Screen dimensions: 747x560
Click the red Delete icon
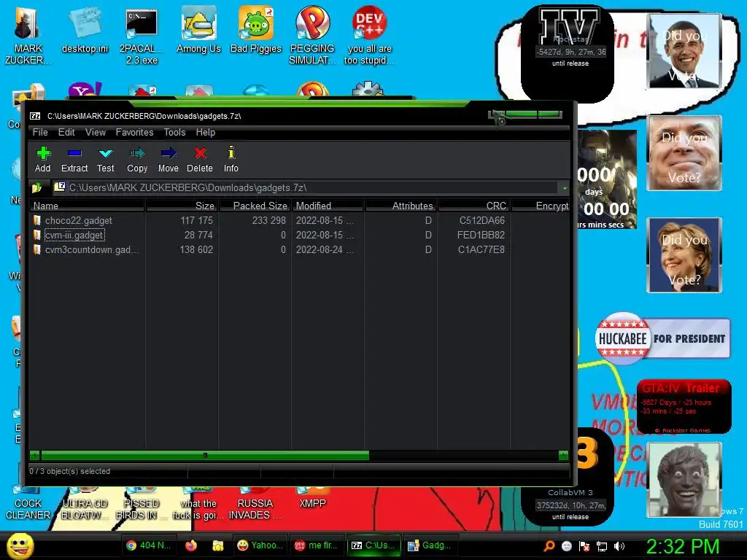pyautogui.click(x=200, y=159)
